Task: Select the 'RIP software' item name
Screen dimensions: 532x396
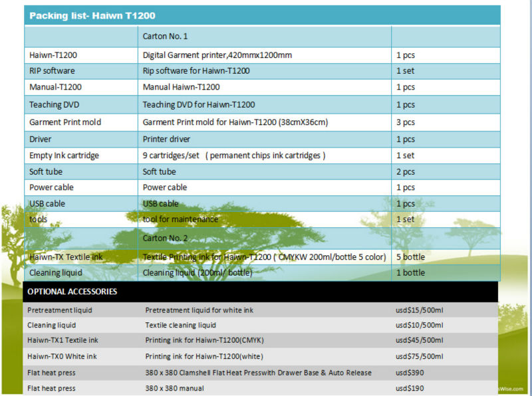Action: (x=52, y=71)
